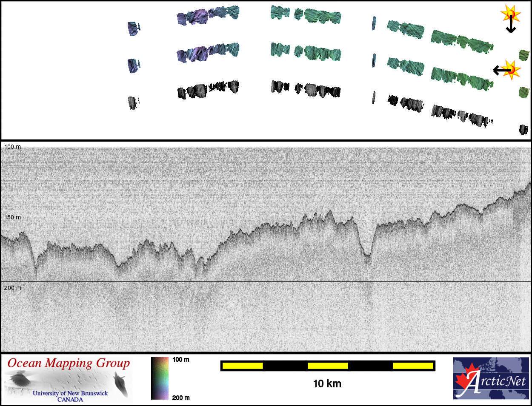Click the University of New Brunswick text
The width and height of the screenshot is (532, 406).
coord(70,393)
